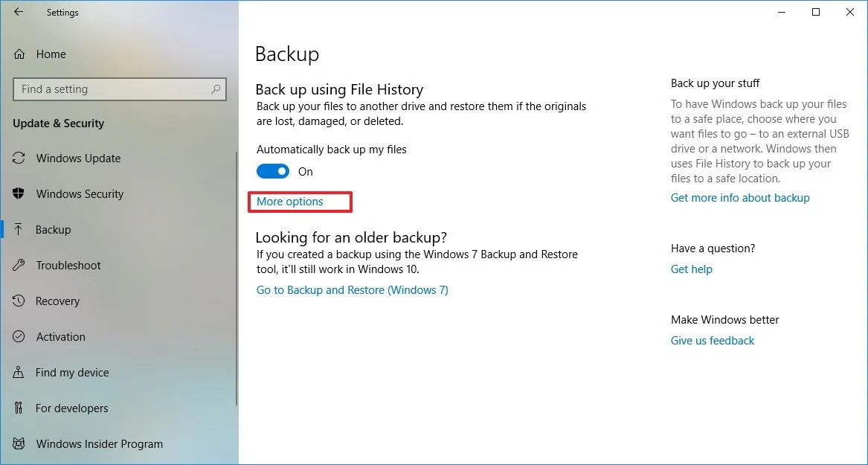868x465 pixels.
Task: Select Find my device label
Action: 72,373
